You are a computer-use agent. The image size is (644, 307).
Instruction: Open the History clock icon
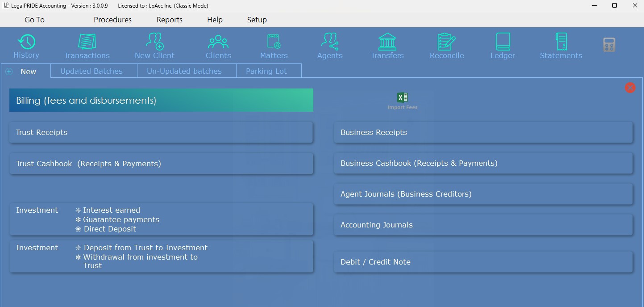[x=26, y=42]
